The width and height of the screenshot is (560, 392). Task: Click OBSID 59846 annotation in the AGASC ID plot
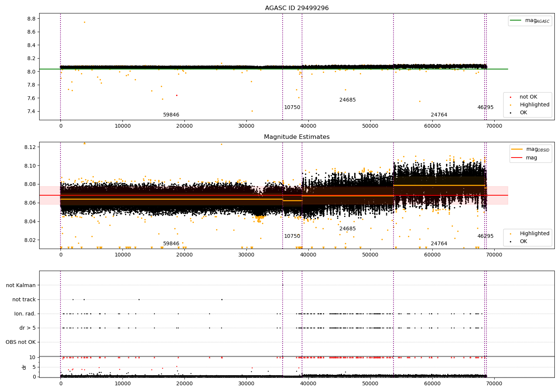point(171,115)
